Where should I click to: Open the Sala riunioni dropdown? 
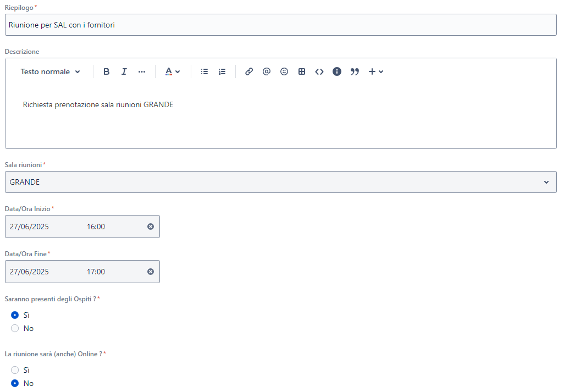pyautogui.click(x=280, y=181)
